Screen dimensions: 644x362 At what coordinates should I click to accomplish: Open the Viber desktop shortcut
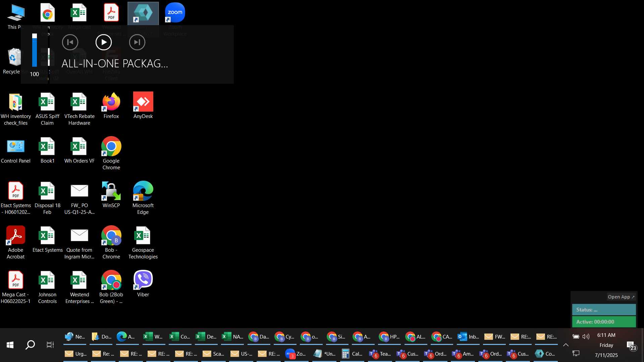tap(143, 284)
